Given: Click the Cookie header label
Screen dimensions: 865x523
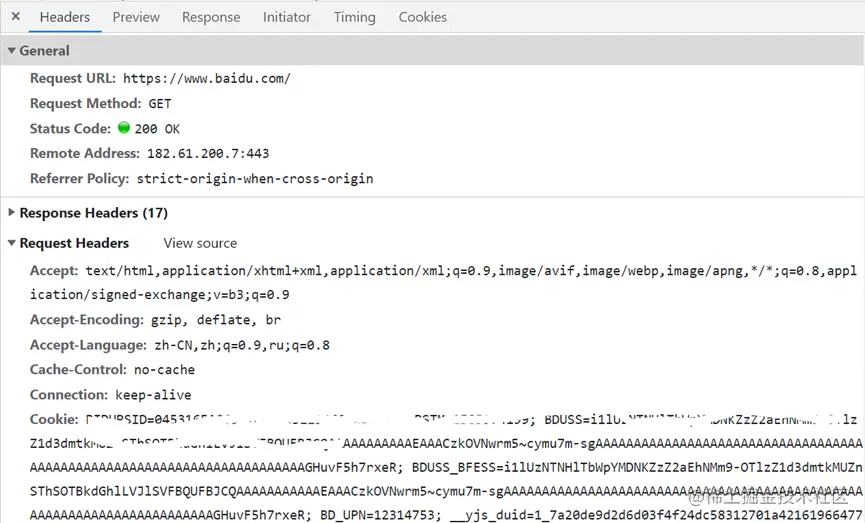Looking at the screenshot, I should (54, 419).
